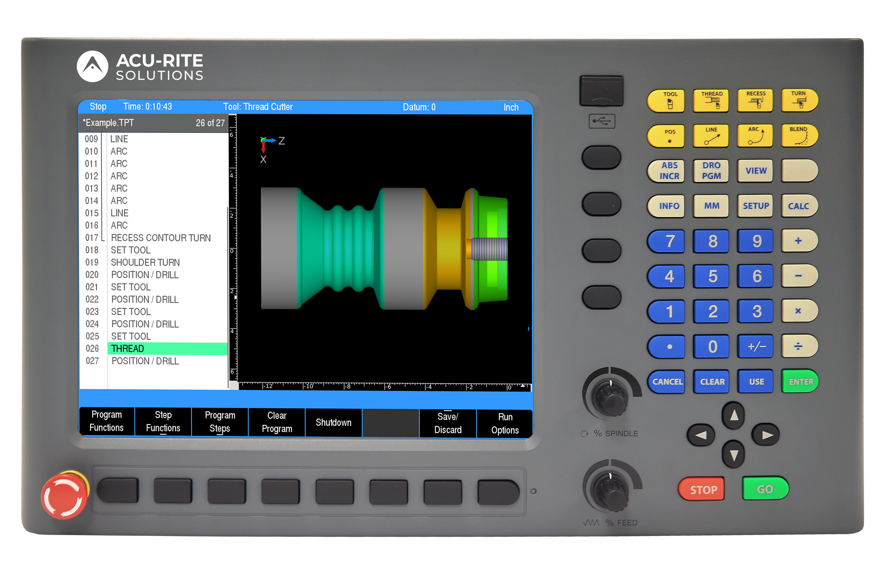
Task: Choose the LINE step key
Action: click(x=711, y=136)
